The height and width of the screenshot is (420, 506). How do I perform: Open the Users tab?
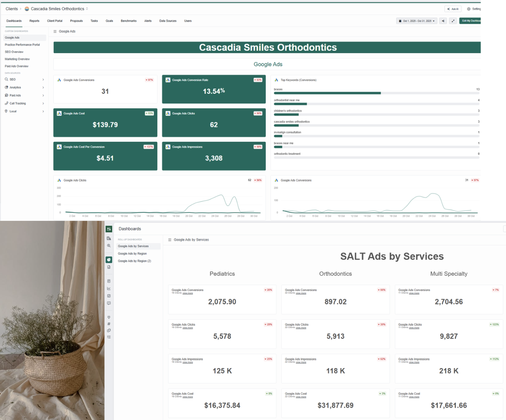[188, 21]
